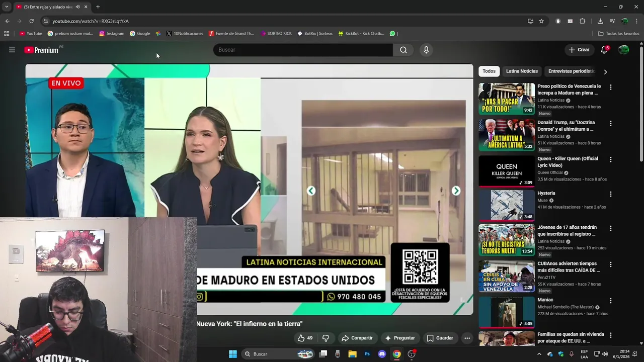Viewport: 644px width, 362px height.
Task: Open the Peru21TV channel link
Action: (546, 278)
